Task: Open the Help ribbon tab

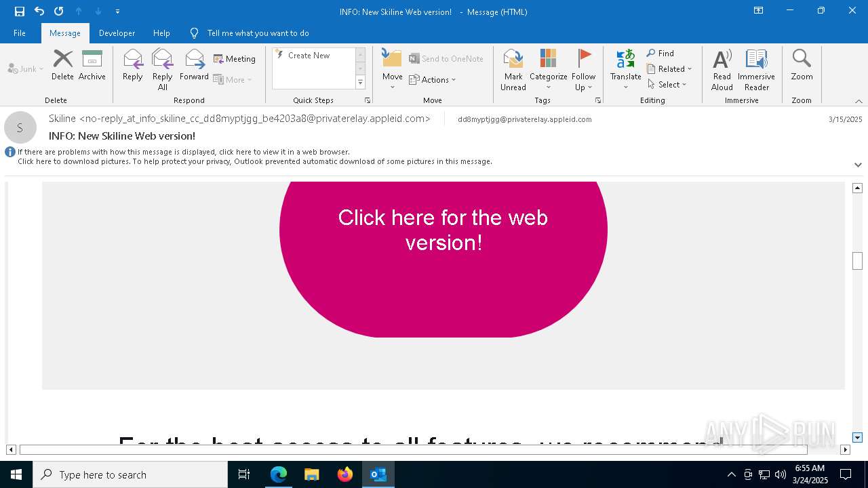Action: pyautogui.click(x=161, y=33)
